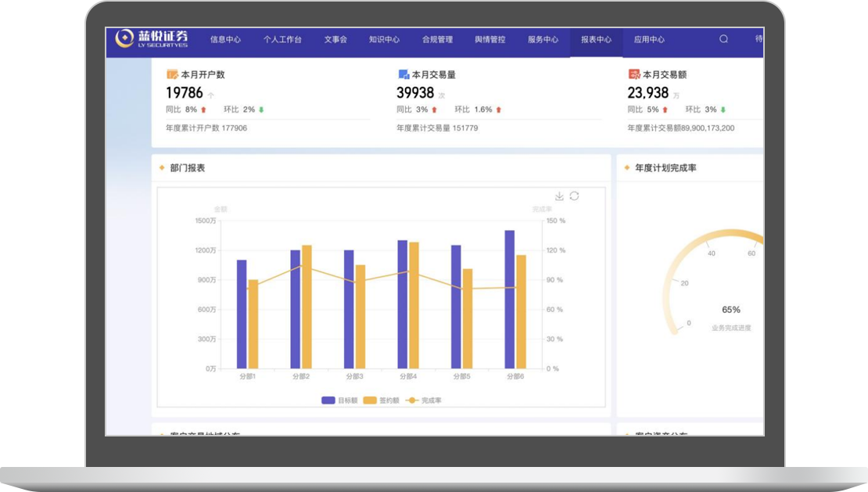Click the 本月开户数 card icon
This screenshot has width=868, height=492.
172,74
